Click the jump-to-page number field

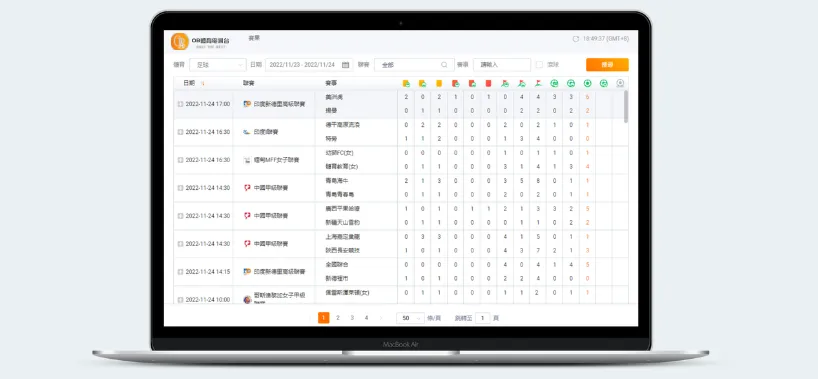483,318
